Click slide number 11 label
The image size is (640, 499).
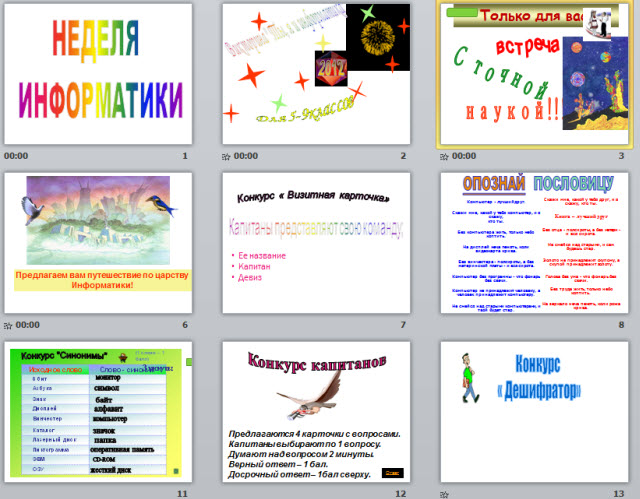(182, 494)
